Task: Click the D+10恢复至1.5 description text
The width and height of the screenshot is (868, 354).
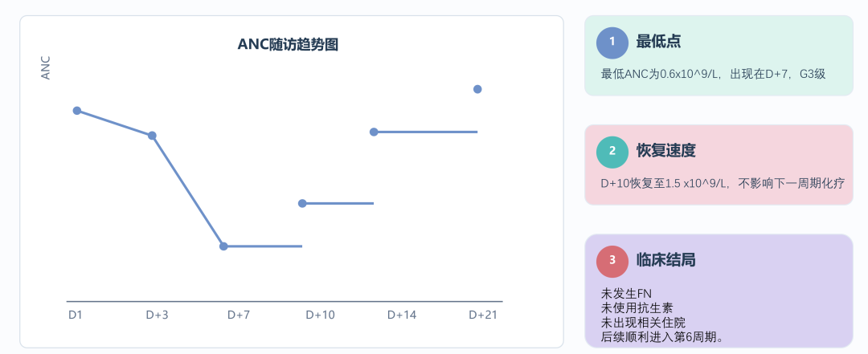Action: [723, 184]
